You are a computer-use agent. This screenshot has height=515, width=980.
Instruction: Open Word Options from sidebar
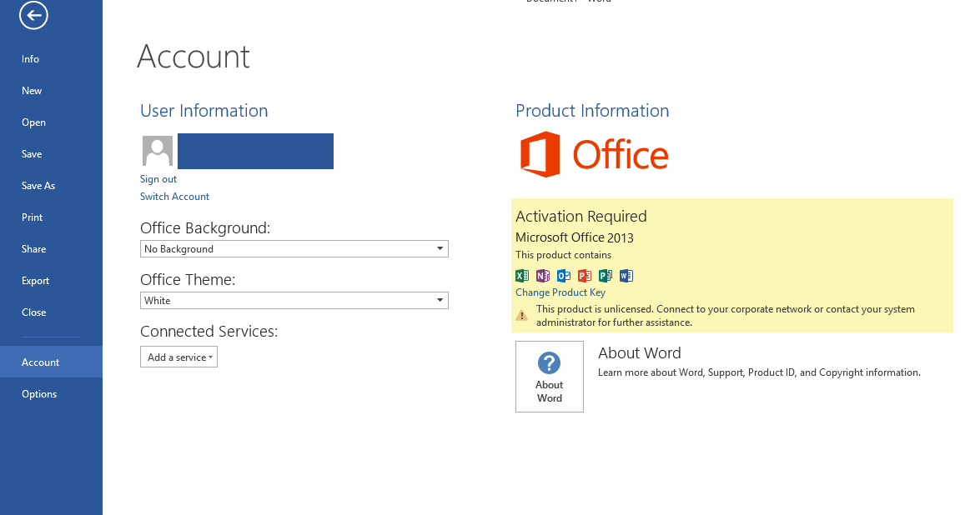pos(51,394)
